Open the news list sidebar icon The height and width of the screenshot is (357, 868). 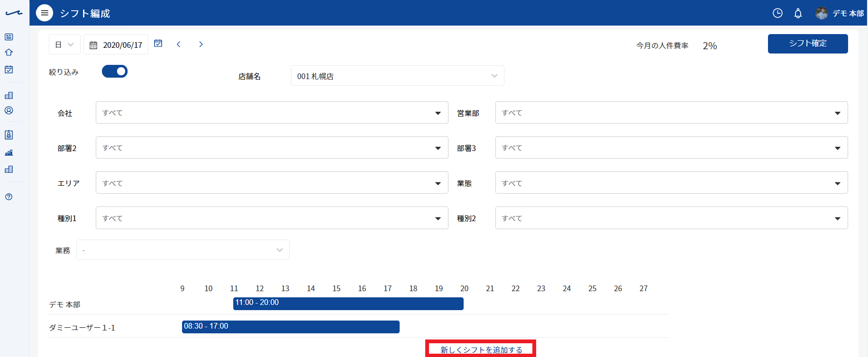(9, 37)
